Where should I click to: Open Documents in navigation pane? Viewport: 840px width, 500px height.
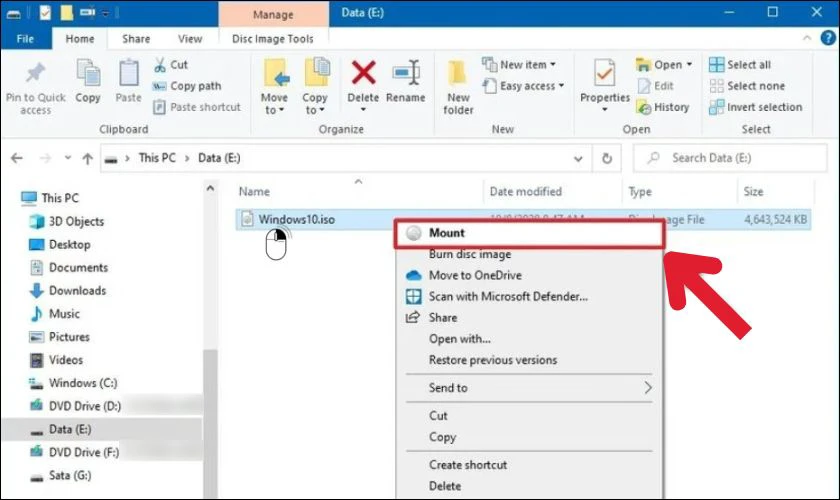[69, 267]
